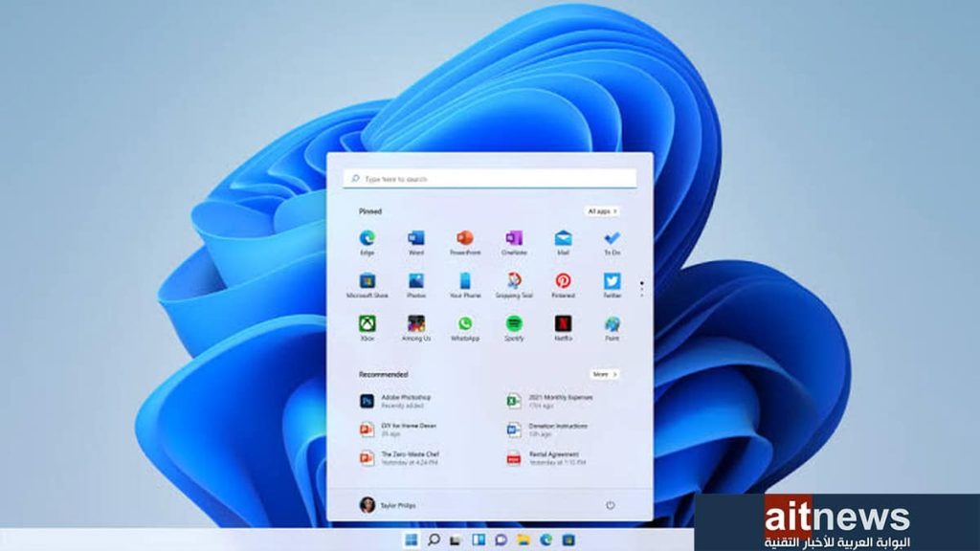This screenshot has width=980, height=551.
Task: Open Chat from the taskbar
Action: tap(501, 540)
